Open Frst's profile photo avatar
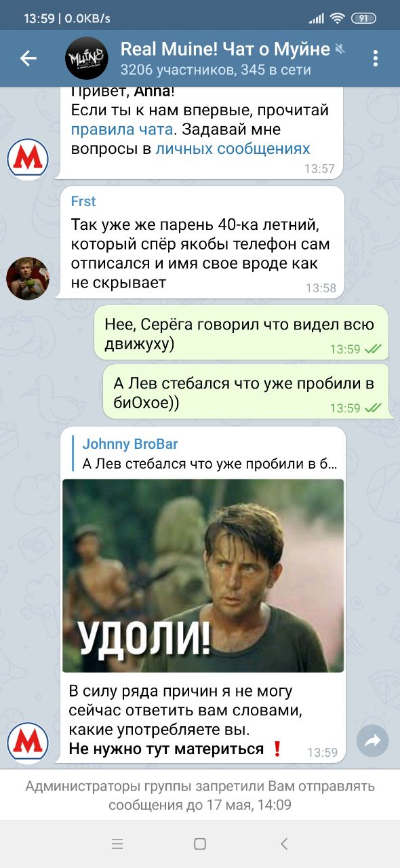The width and height of the screenshot is (400, 868). coord(28,278)
